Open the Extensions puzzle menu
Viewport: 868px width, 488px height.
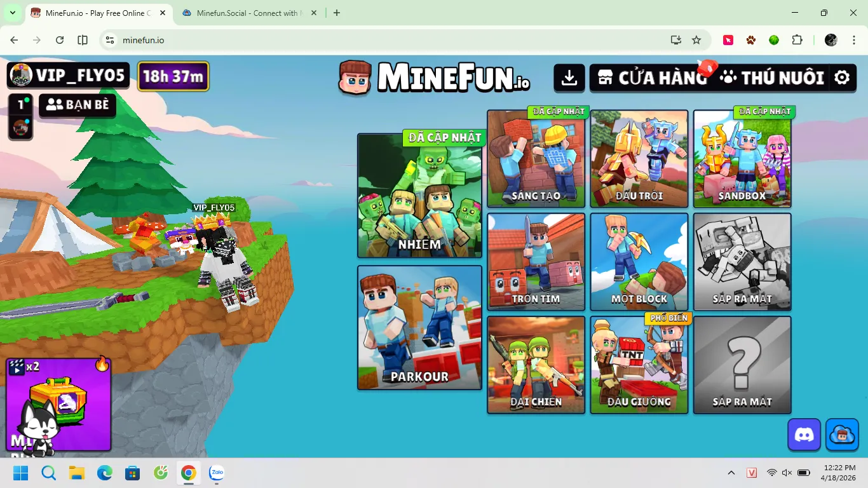pyautogui.click(x=797, y=40)
